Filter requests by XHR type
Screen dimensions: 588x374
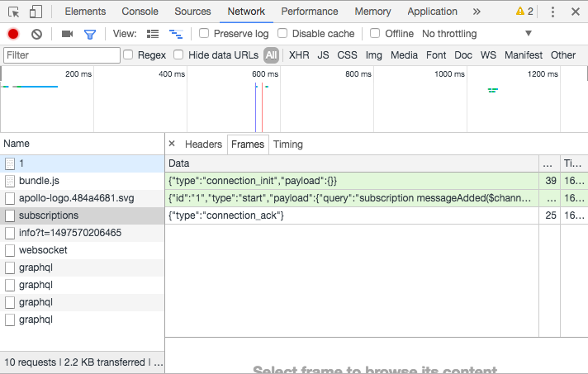tap(298, 54)
